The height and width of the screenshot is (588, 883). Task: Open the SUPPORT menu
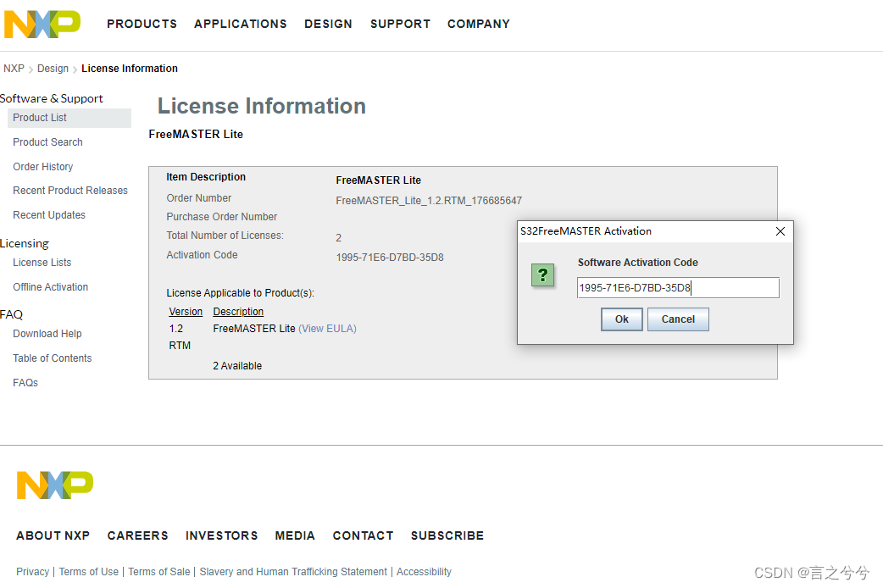coord(400,24)
